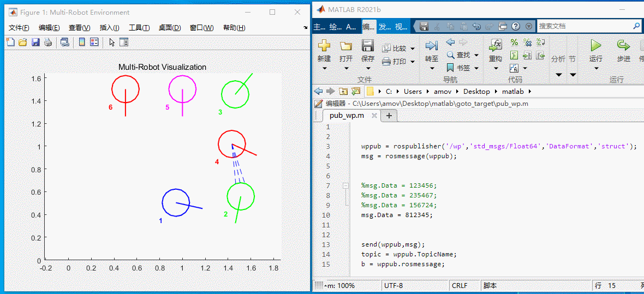Click the uncomment icon with blue X
The image size is (644, 294).
click(x=527, y=42)
